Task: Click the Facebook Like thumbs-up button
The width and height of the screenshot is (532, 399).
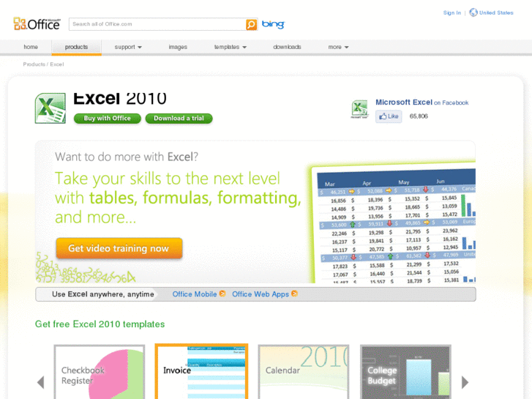Action: (389, 116)
